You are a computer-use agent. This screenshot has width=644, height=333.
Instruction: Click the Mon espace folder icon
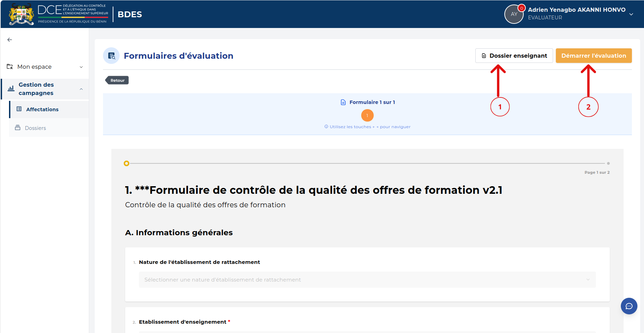[10, 67]
